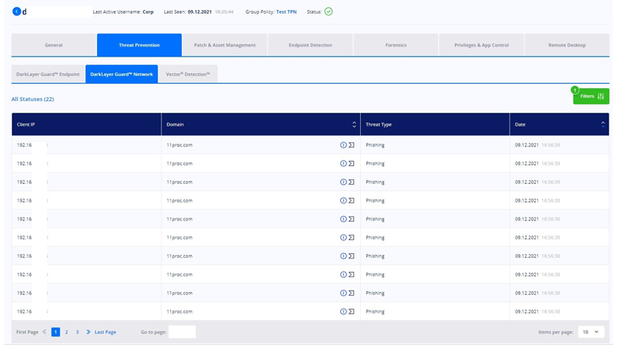Click previous page chevron in pagination
Screen dimensions: 625x364
[x=44, y=332]
